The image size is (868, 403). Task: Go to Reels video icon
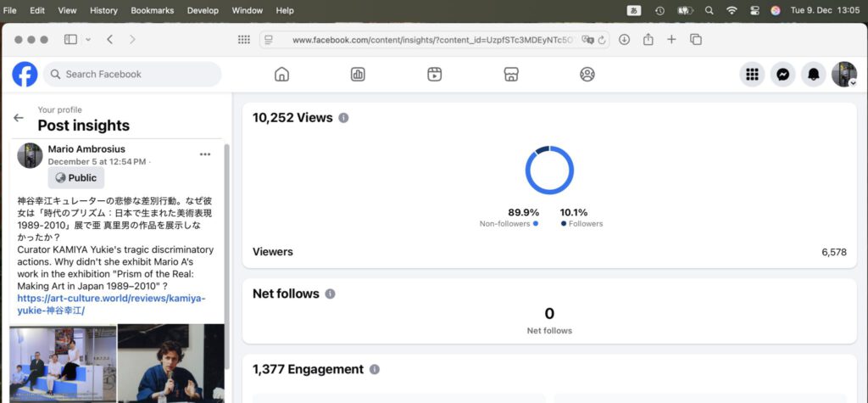(434, 75)
